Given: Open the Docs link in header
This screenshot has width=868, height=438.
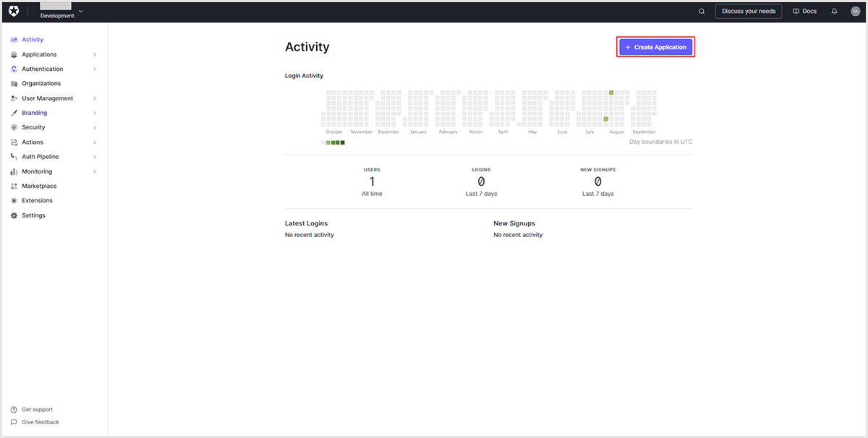Looking at the screenshot, I should point(804,12).
